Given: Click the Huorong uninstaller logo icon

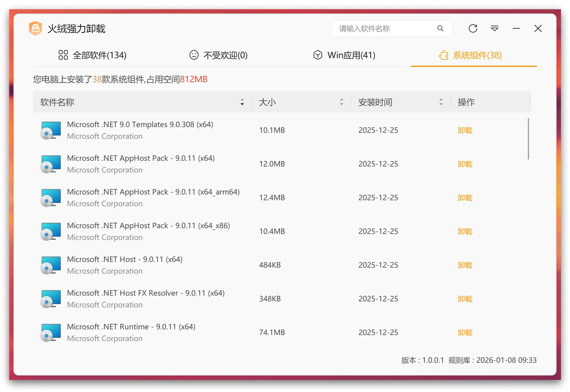Looking at the screenshot, I should (35, 28).
